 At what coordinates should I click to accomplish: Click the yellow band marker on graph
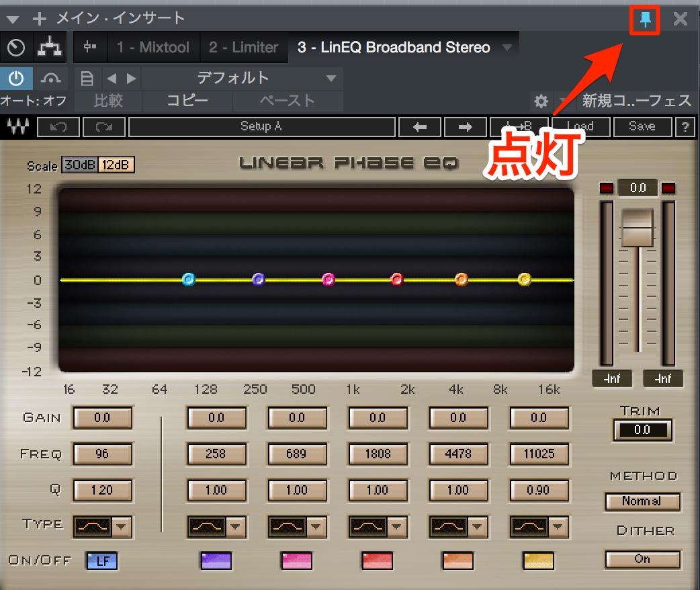(524, 280)
